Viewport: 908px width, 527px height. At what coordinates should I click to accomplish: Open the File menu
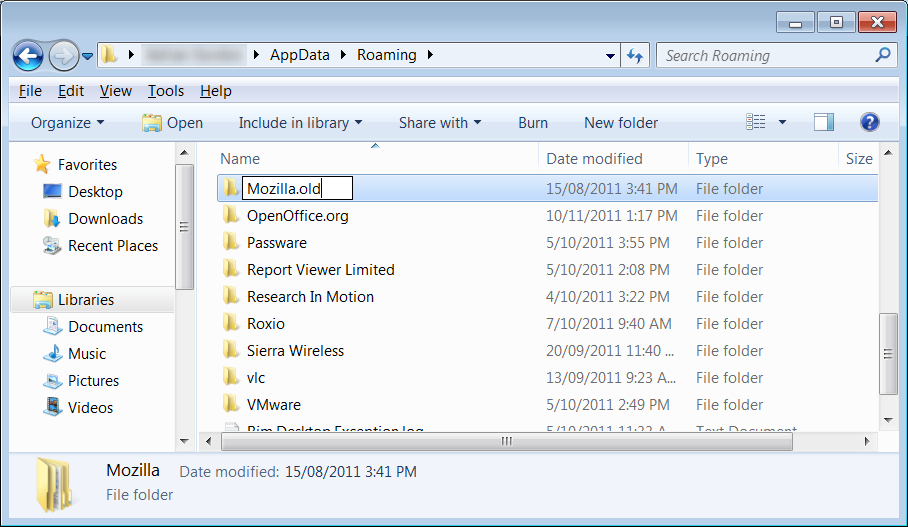[30, 91]
